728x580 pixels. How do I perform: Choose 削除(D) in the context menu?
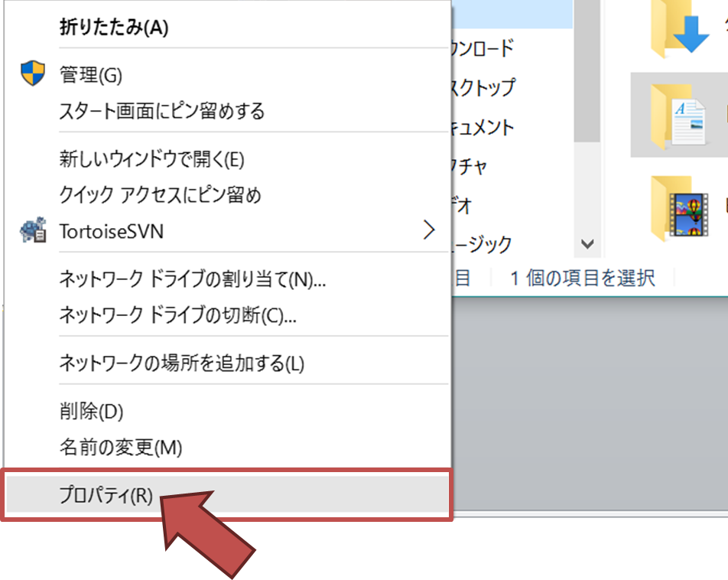point(91,411)
